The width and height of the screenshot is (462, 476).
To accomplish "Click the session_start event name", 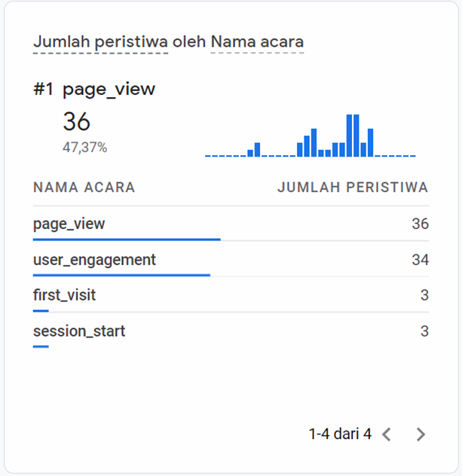I will pos(79,331).
